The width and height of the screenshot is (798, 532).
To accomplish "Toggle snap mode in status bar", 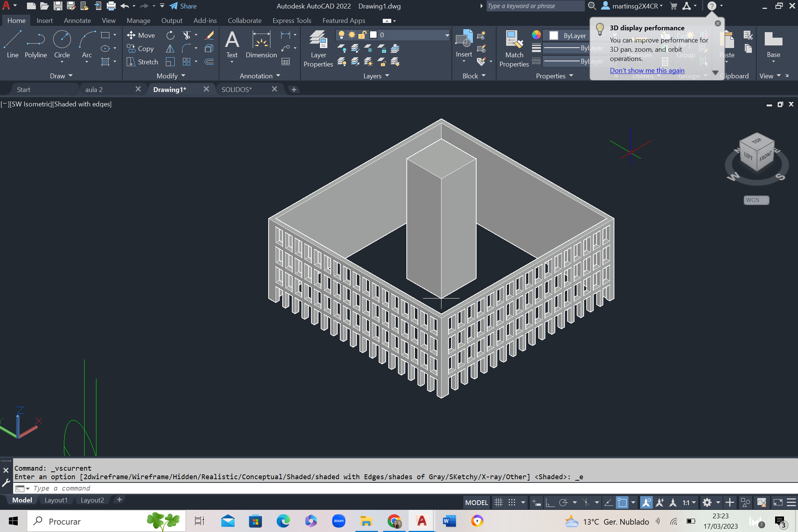I will [512, 502].
